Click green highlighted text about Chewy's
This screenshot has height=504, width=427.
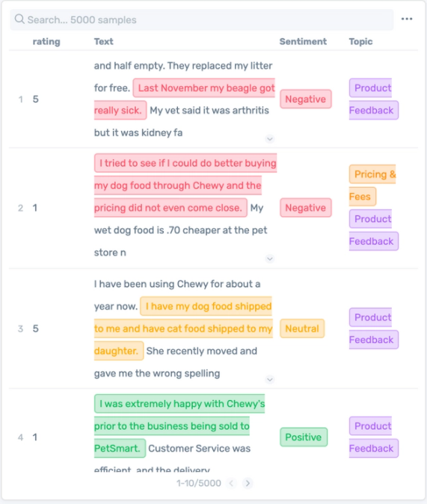(x=179, y=426)
